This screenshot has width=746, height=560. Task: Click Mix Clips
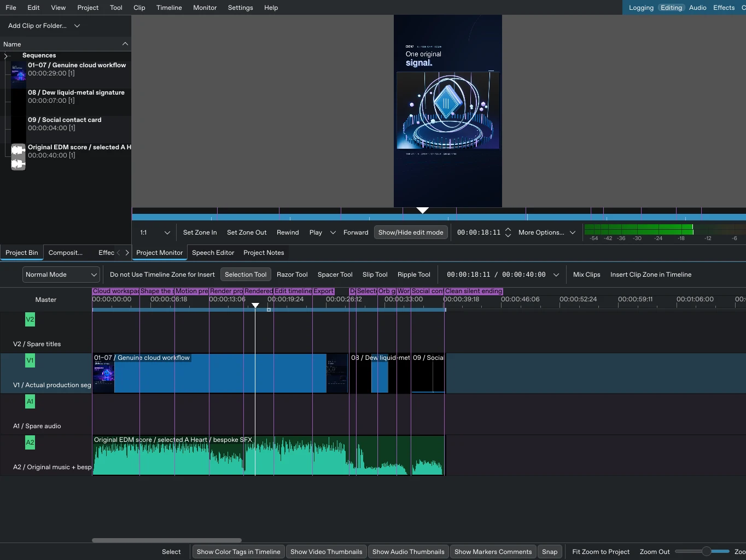(x=586, y=275)
